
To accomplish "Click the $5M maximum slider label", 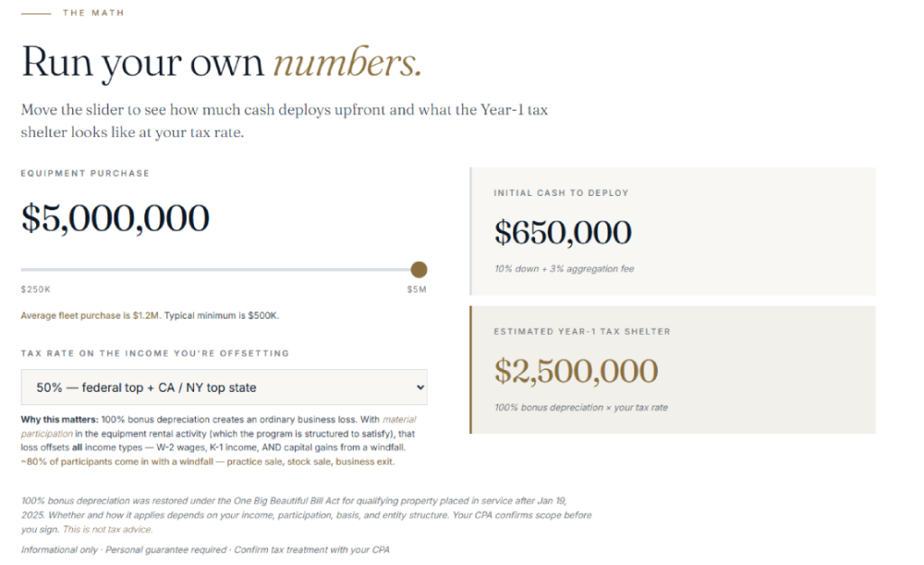I will point(417,290).
